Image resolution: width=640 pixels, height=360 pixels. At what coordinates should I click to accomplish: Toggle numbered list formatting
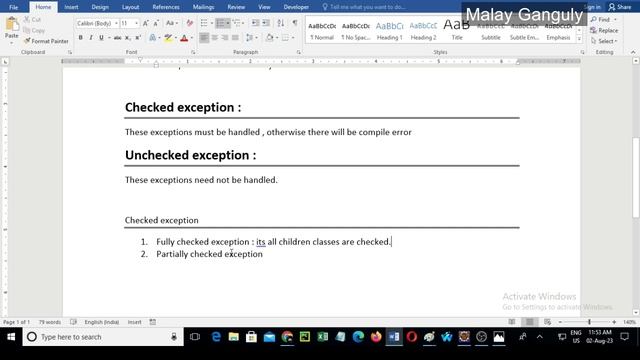point(220,23)
